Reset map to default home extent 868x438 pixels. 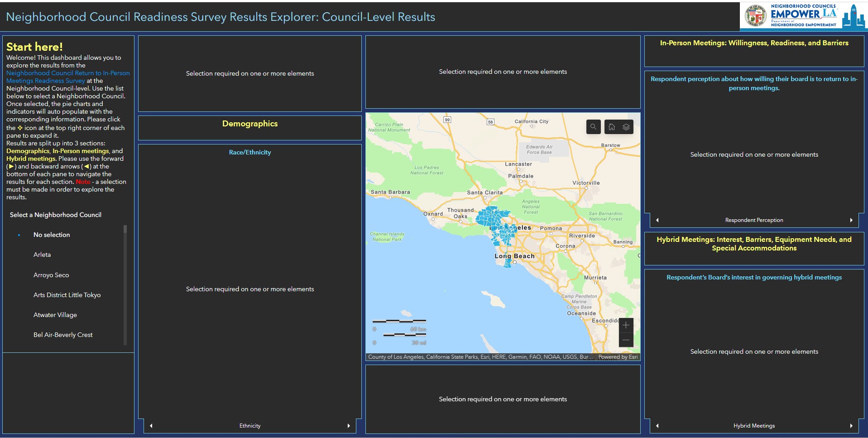(x=611, y=127)
